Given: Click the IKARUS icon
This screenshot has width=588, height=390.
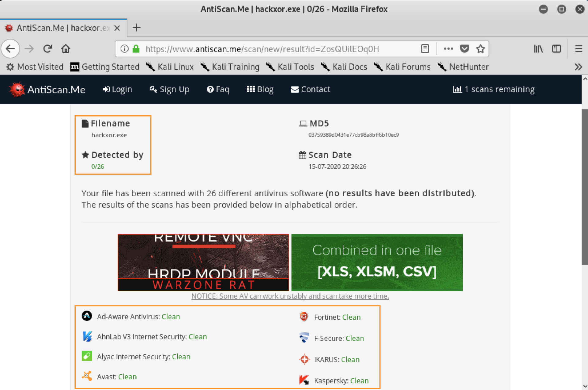Looking at the screenshot, I should click(304, 359).
